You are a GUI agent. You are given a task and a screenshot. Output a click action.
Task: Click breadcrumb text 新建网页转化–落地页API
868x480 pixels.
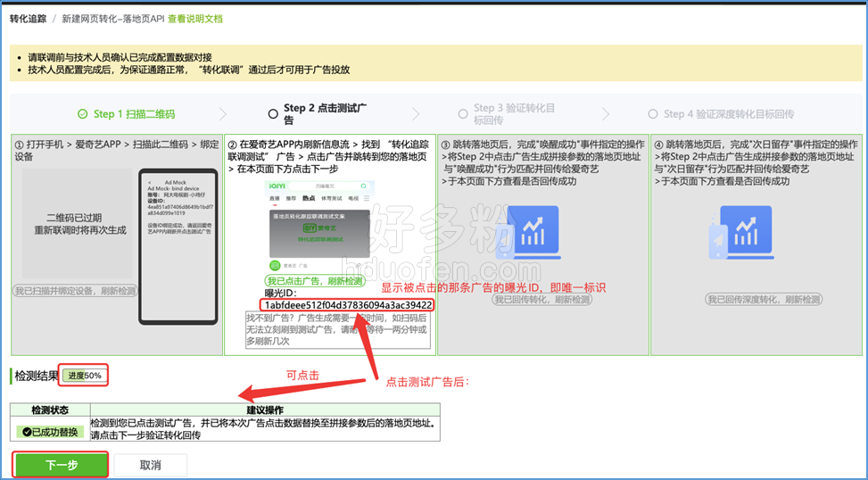[113, 19]
